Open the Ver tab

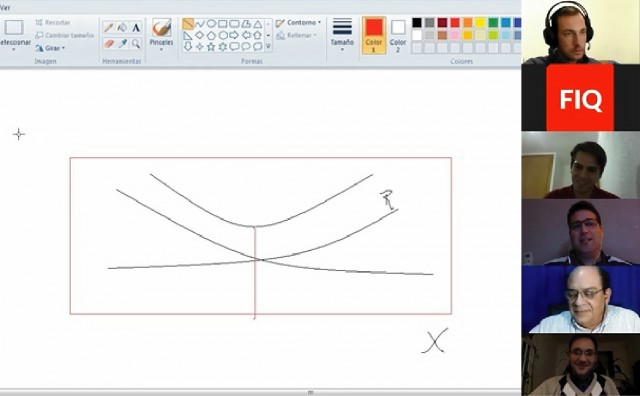(5, 7)
